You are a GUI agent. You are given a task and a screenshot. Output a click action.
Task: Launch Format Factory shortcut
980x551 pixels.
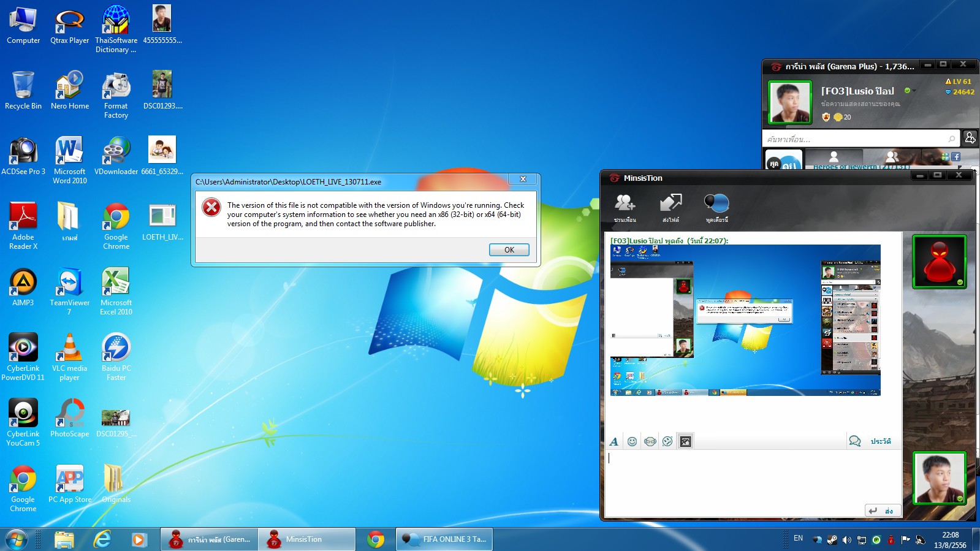[116, 95]
